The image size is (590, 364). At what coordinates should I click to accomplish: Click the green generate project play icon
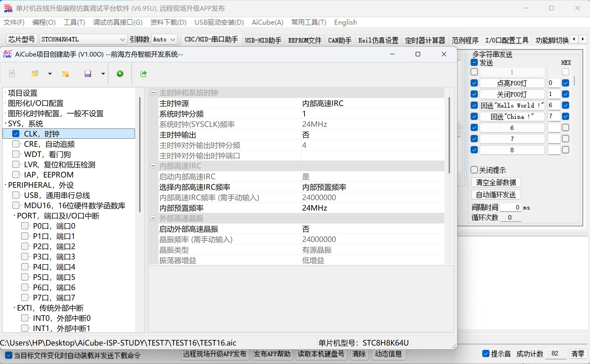pos(120,74)
